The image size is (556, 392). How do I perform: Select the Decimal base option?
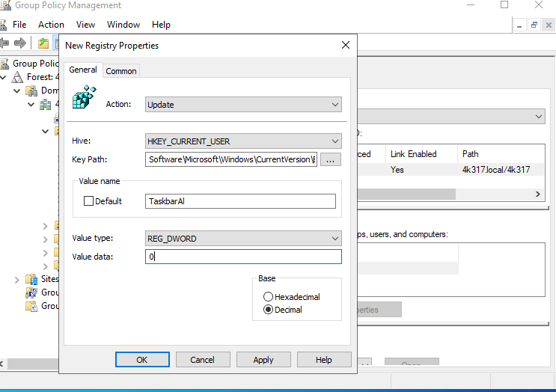coord(269,310)
